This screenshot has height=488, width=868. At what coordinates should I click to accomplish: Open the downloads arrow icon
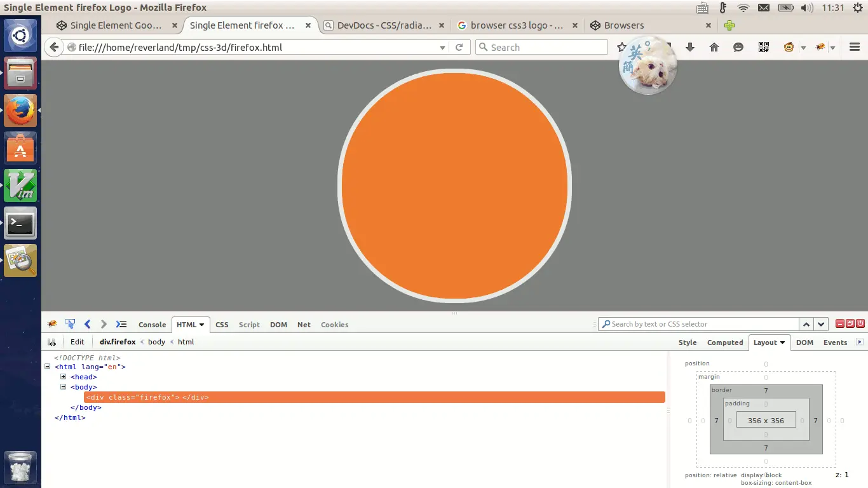[690, 47]
